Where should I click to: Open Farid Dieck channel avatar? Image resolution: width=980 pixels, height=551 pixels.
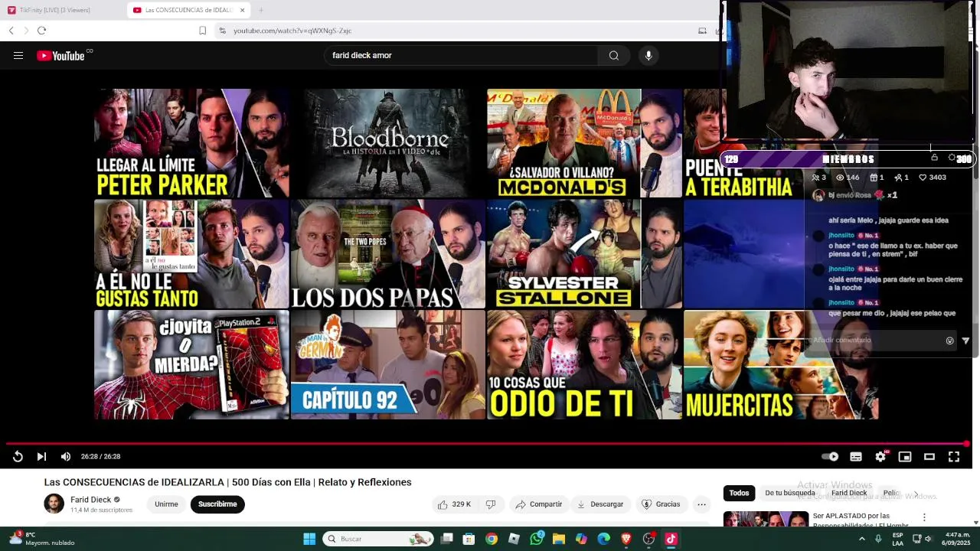pos(54,504)
